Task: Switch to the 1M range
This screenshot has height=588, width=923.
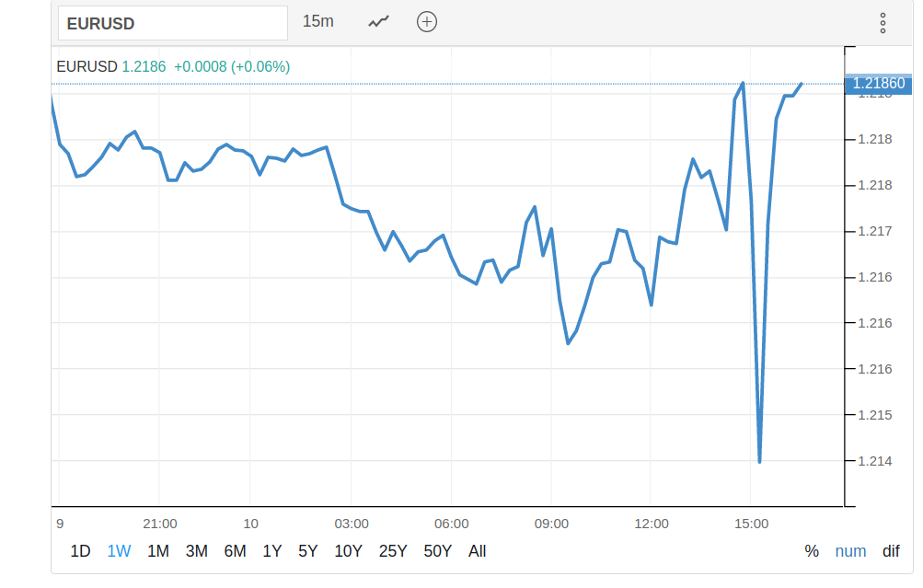Action: pos(158,551)
